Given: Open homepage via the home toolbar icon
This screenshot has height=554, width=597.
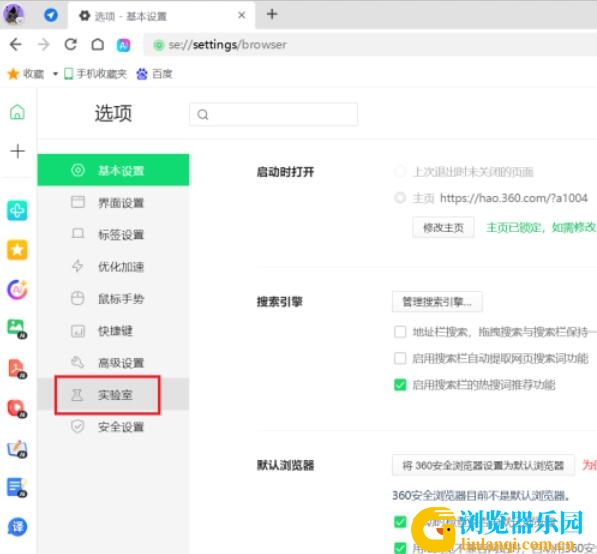Looking at the screenshot, I should tap(97, 45).
